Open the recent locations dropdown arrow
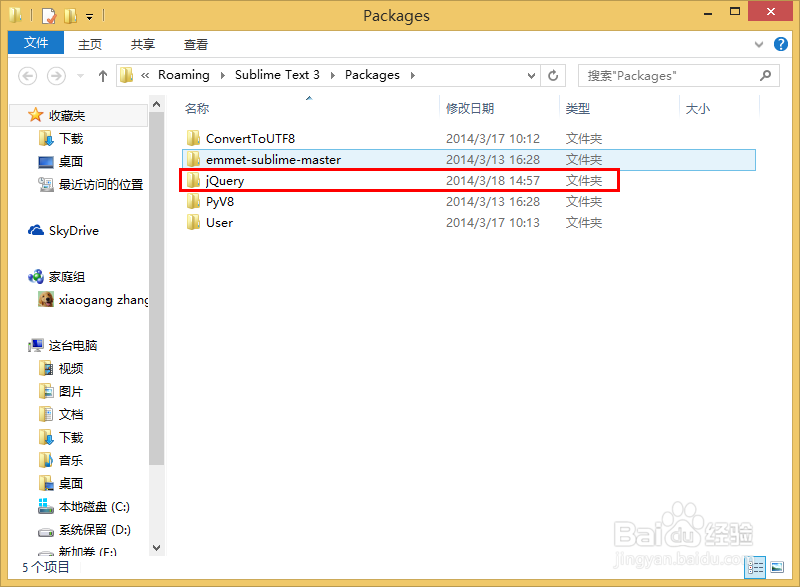The image size is (800, 587). tap(80, 76)
